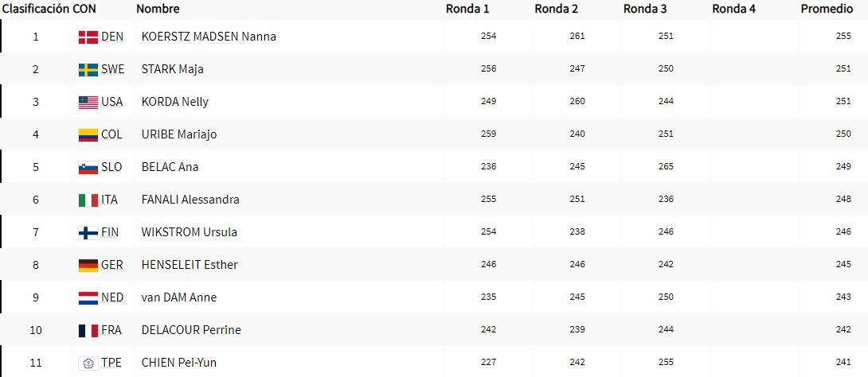Sort by the Ronda 1 column header
The width and height of the screenshot is (868, 377).
[467, 9]
